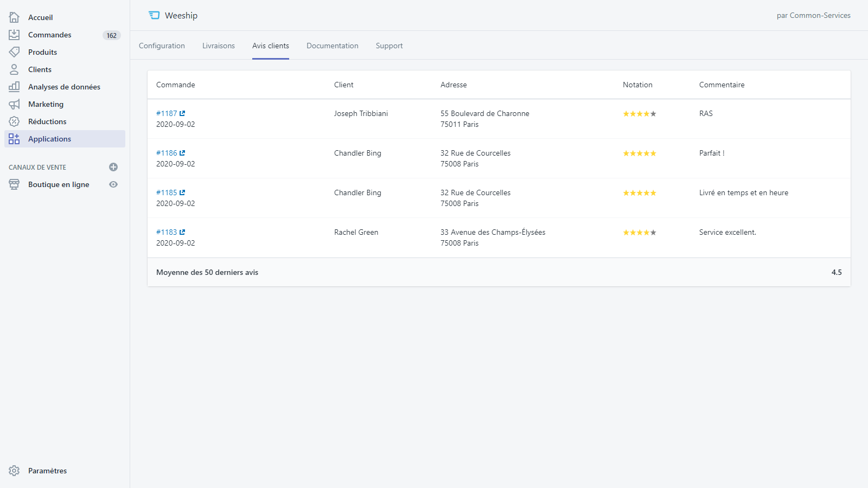The image size is (868, 488).
Task: Click the 162 orders count badge
Action: (x=111, y=35)
